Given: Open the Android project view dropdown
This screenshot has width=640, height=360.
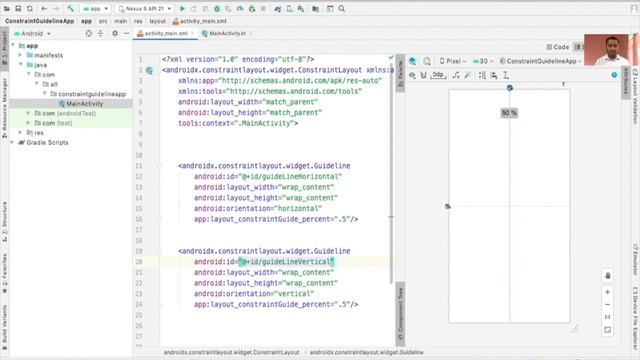Looking at the screenshot, I should click(x=33, y=33).
